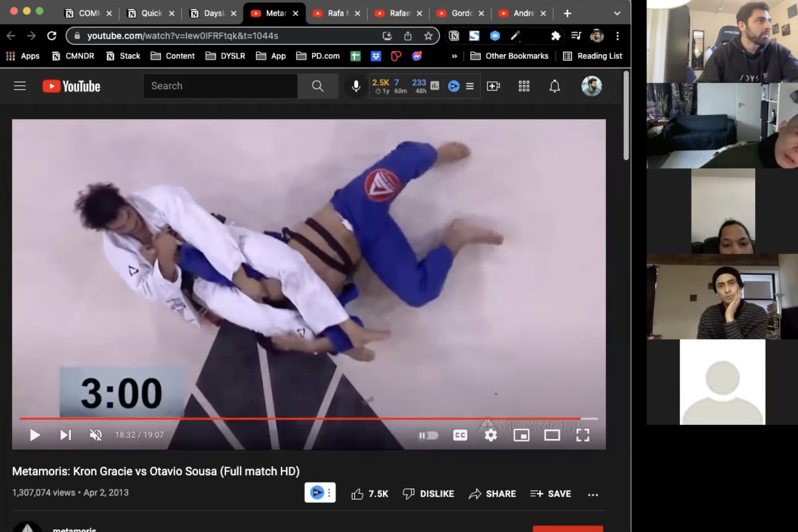Enable miniplayer mode
The height and width of the screenshot is (532, 798).
tap(521, 435)
